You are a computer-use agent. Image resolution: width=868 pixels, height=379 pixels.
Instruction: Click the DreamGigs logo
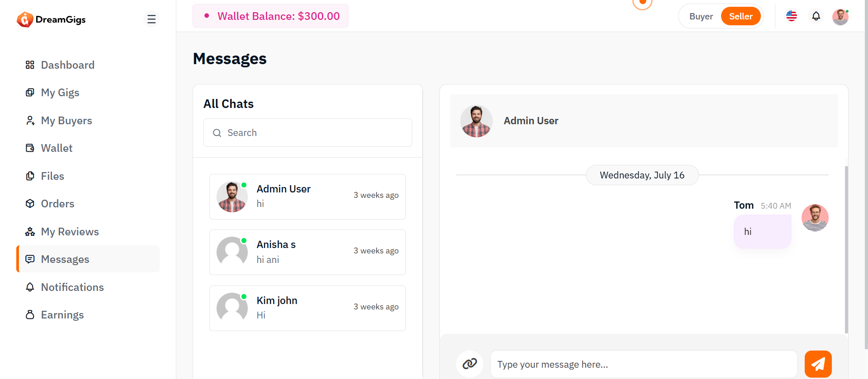point(51,19)
